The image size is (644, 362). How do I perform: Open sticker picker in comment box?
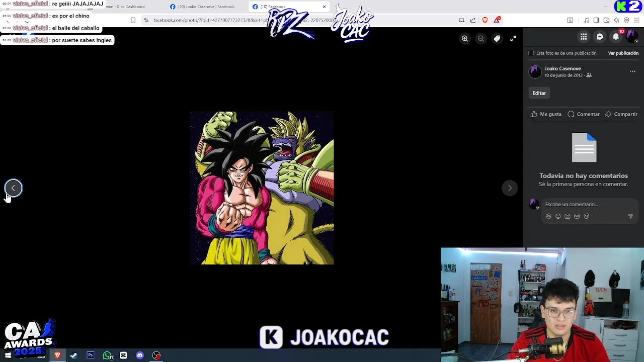[586, 216]
